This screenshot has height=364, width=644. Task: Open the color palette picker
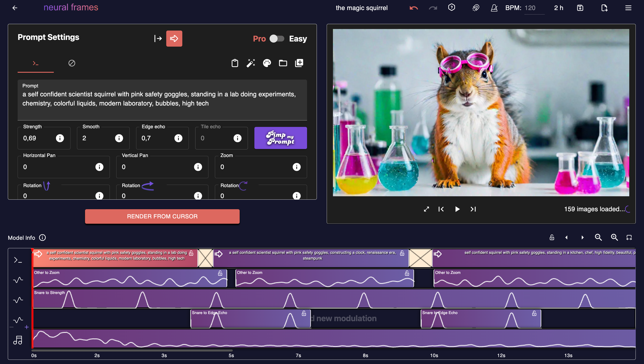267,63
